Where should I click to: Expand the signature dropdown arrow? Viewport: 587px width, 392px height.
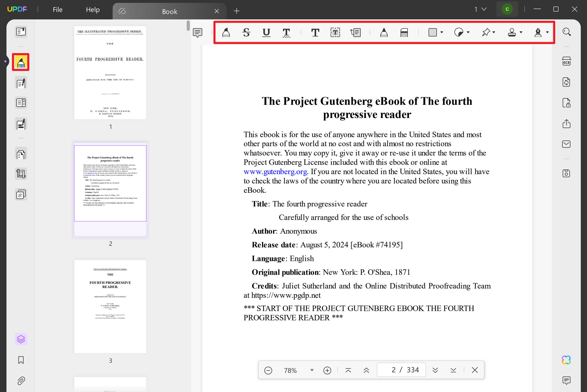547,32
